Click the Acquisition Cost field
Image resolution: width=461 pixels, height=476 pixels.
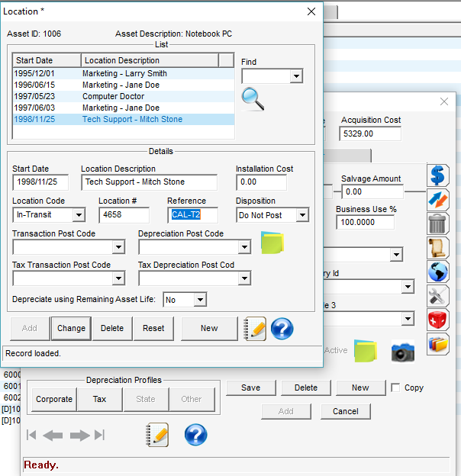coord(370,134)
